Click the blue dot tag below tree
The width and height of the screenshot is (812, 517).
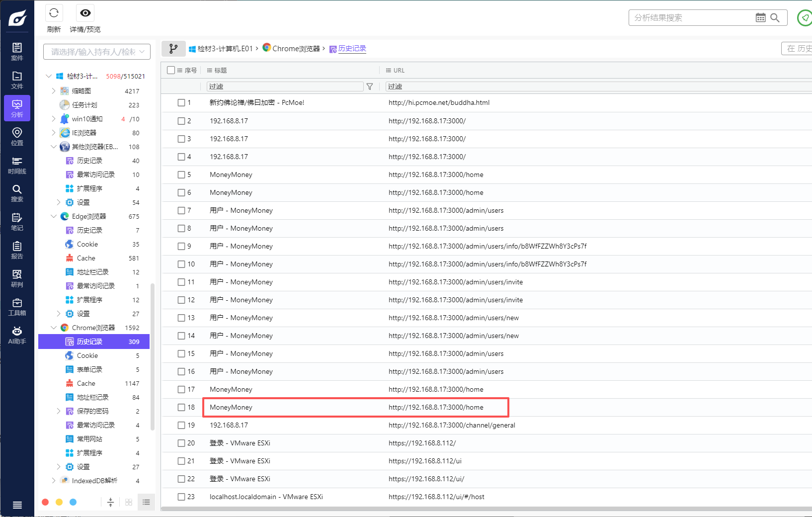tap(73, 502)
